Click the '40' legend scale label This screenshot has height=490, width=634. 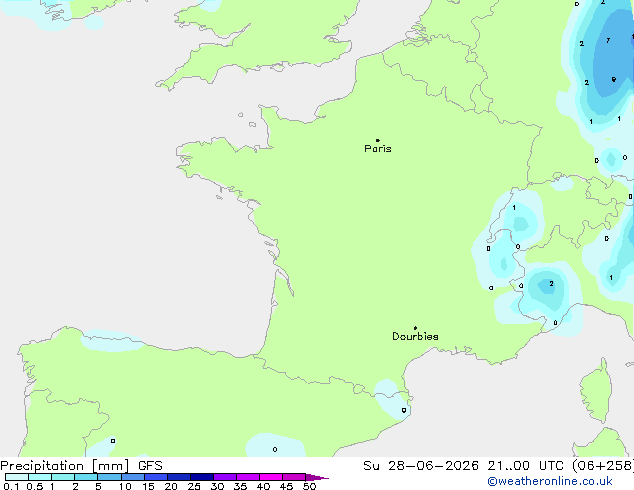click(263, 486)
